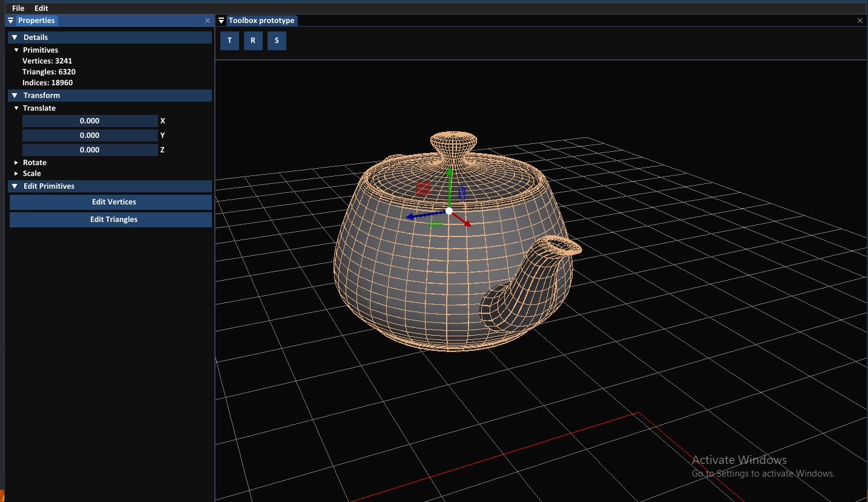Select the S scale tool
Image resolution: width=868 pixels, height=502 pixels.
pos(277,41)
